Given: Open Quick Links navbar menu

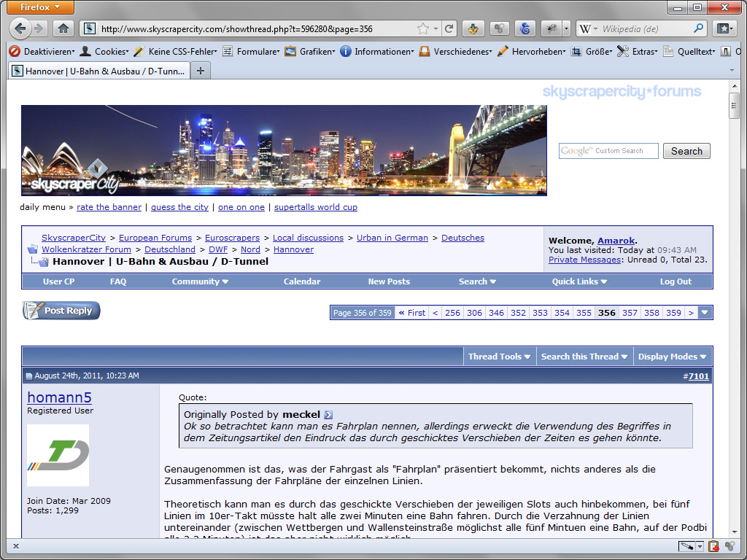Looking at the screenshot, I should [x=579, y=281].
